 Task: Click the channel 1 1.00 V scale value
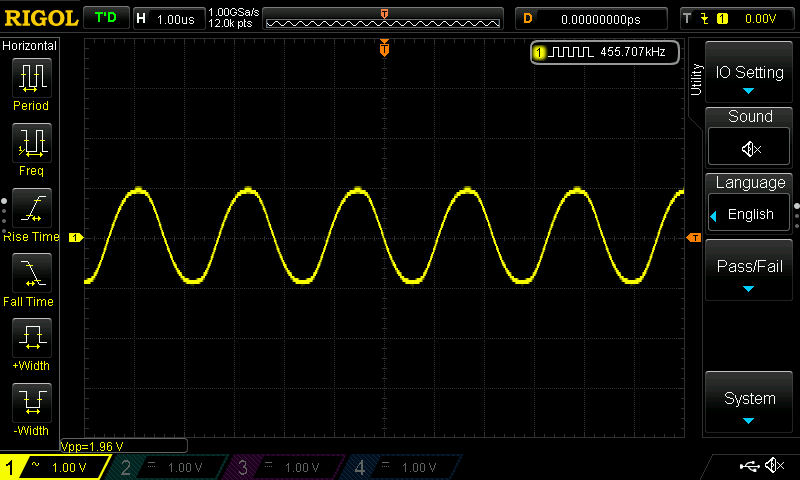coord(69,468)
